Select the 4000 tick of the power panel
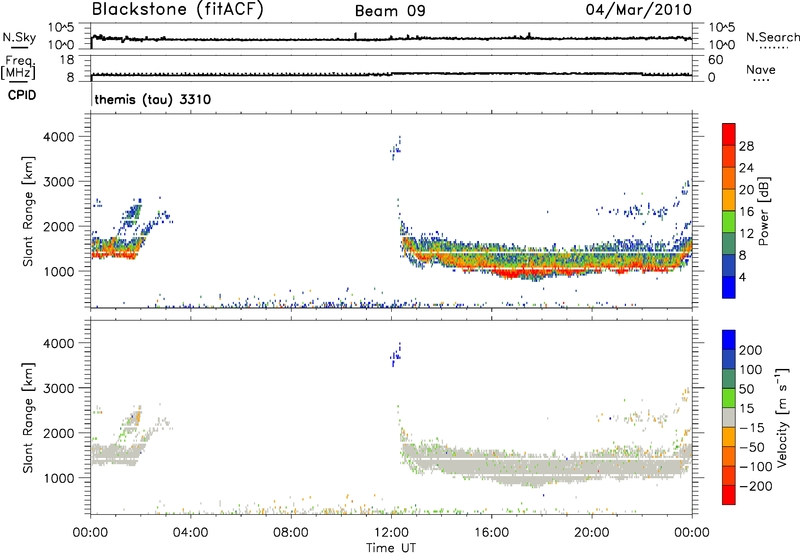Viewport: 800px width, 554px height. point(58,137)
